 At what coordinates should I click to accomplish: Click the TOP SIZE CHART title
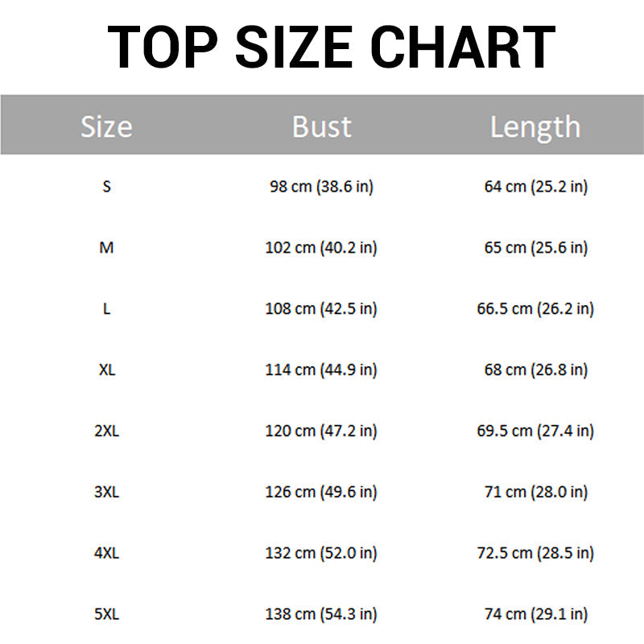click(x=332, y=47)
